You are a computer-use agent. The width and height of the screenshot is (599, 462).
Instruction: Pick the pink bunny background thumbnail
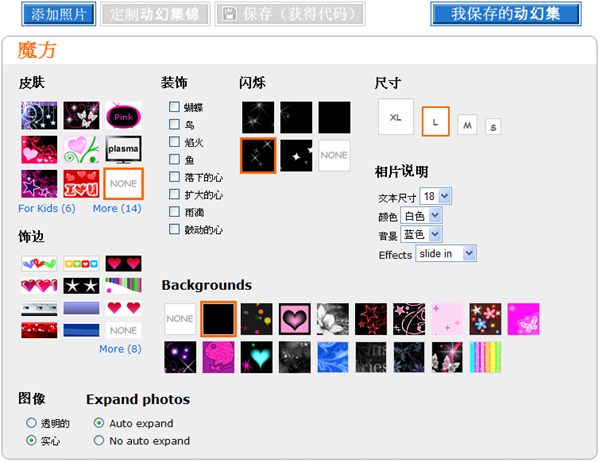[219, 357]
